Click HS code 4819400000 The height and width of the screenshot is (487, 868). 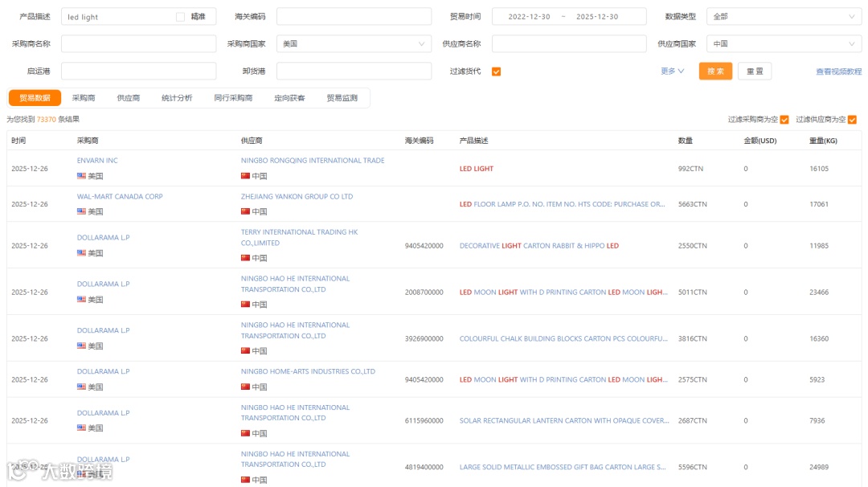(424, 467)
